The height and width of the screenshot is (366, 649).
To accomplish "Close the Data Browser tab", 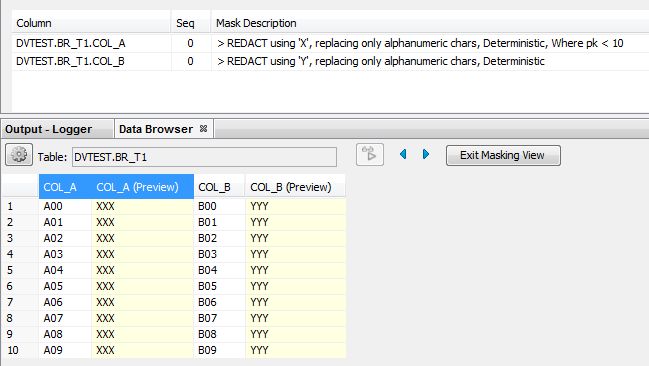I will tap(203, 129).
